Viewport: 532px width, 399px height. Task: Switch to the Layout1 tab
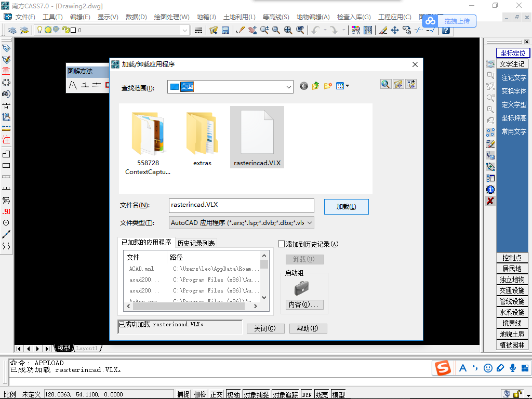tap(87, 349)
